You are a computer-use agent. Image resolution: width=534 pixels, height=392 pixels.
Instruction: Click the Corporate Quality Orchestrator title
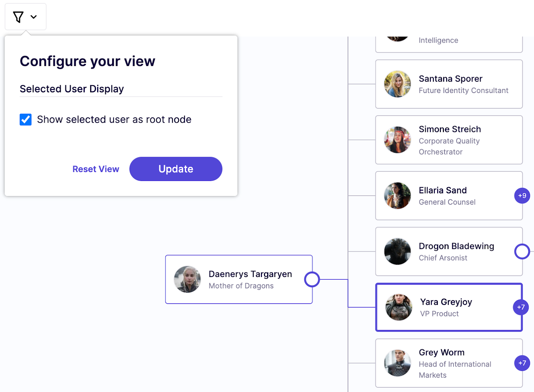coord(449,146)
